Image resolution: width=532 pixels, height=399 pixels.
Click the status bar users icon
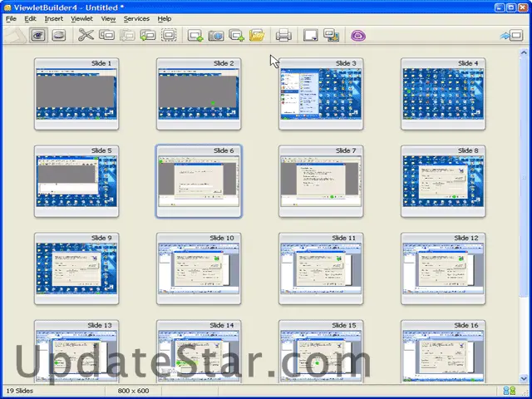coord(510,391)
